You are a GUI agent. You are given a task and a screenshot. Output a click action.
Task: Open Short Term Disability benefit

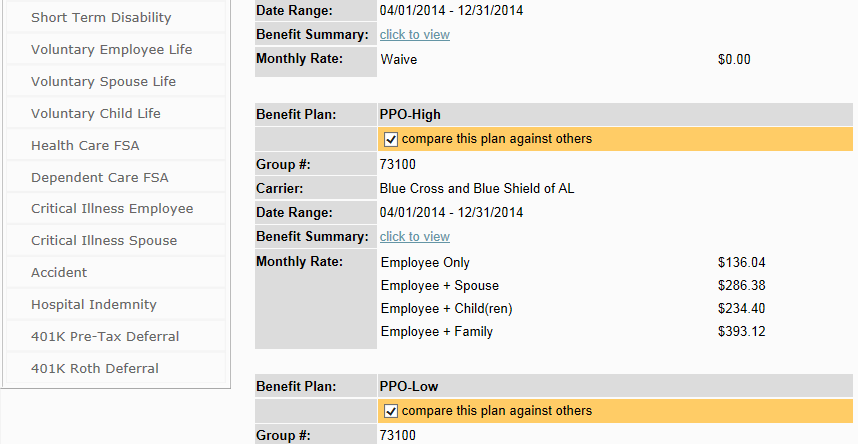(x=101, y=18)
